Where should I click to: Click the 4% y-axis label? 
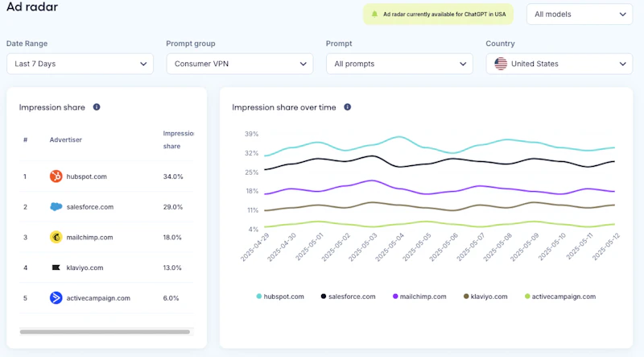click(253, 229)
